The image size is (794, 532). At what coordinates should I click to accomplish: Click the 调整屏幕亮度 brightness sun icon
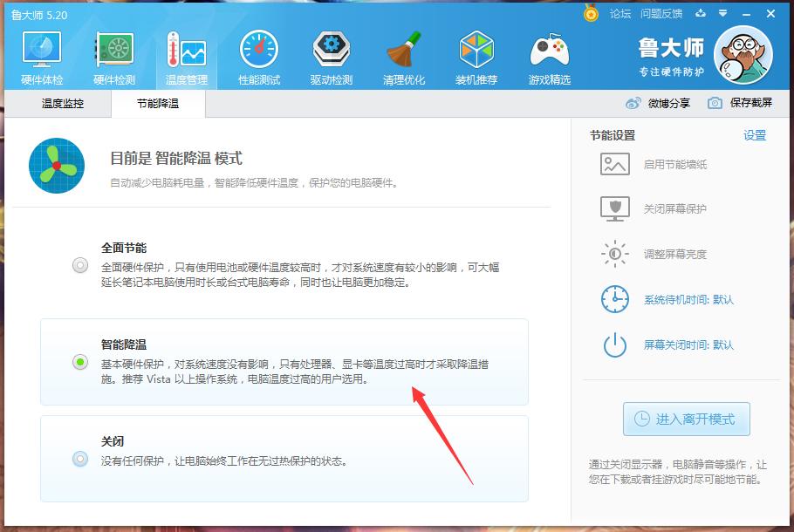tap(615, 254)
